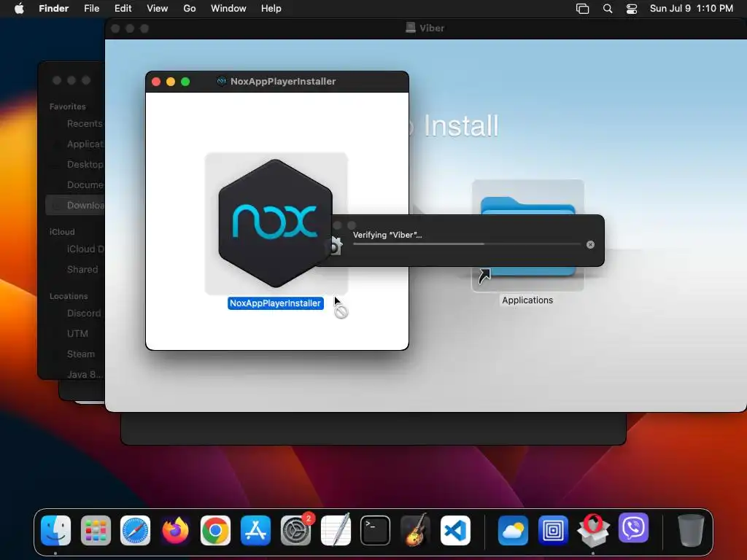The image size is (747, 560).
Task: Click the Opera installer box icon in Dock
Action: (593, 531)
